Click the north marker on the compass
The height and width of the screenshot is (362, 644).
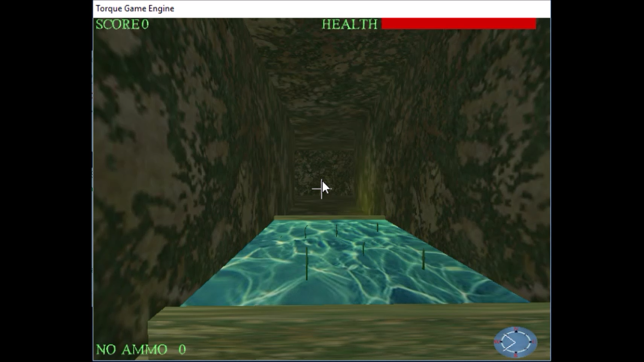(516, 329)
